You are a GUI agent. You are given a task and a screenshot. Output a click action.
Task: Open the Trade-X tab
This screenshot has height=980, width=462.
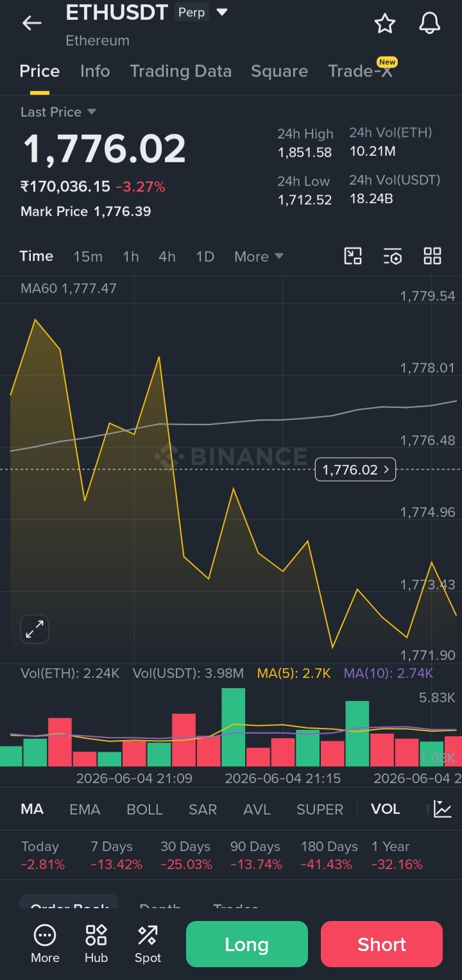(x=361, y=71)
